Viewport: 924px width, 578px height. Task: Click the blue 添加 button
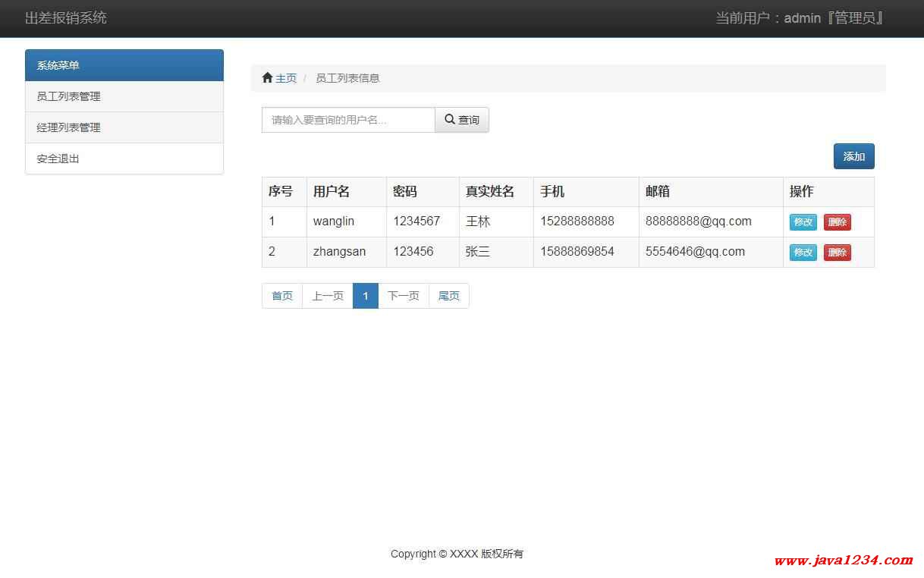pos(853,156)
